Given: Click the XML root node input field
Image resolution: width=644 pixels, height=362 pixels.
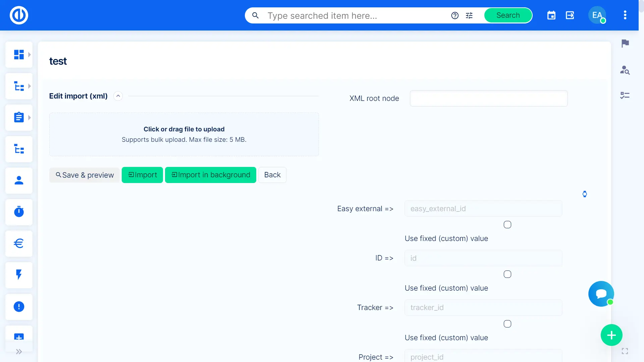Looking at the screenshot, I should (488, 99).
